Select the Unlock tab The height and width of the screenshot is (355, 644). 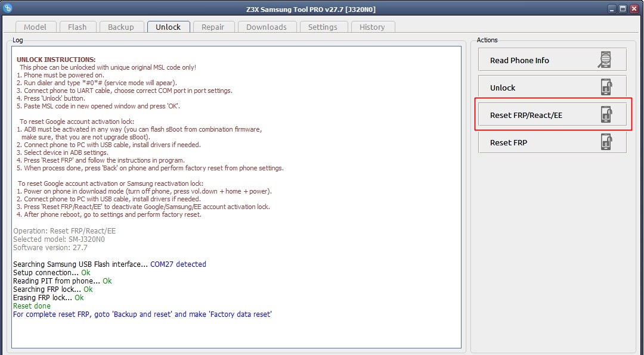(168, 27)
